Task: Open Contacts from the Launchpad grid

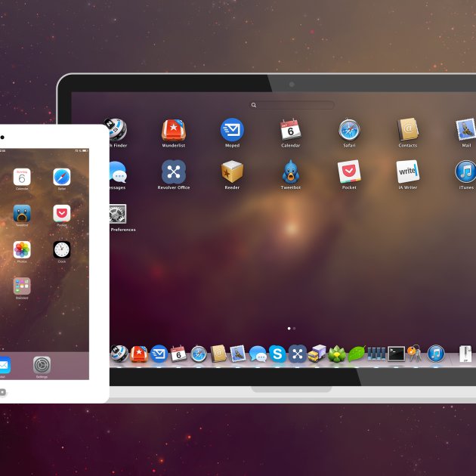Action: [x=408, y=130]
